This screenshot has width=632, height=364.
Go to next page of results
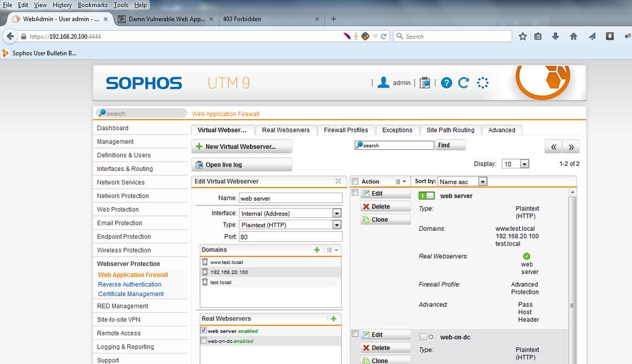coord(571,147)
